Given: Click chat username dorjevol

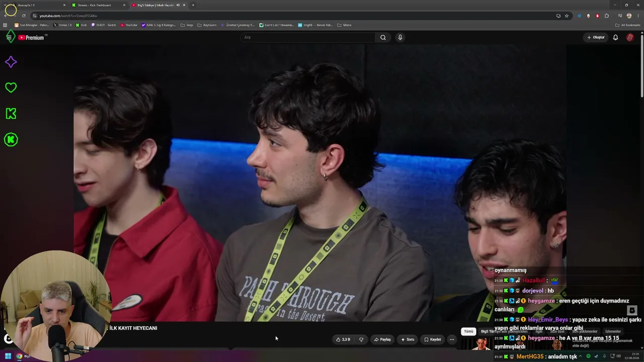Looking at the screenshot, I should [533, 291].
